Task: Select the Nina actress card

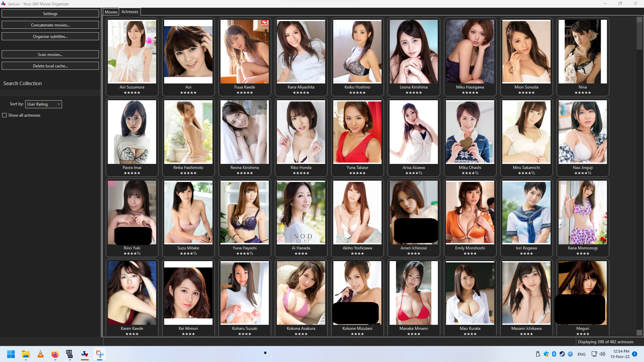Action: (583, 57)
